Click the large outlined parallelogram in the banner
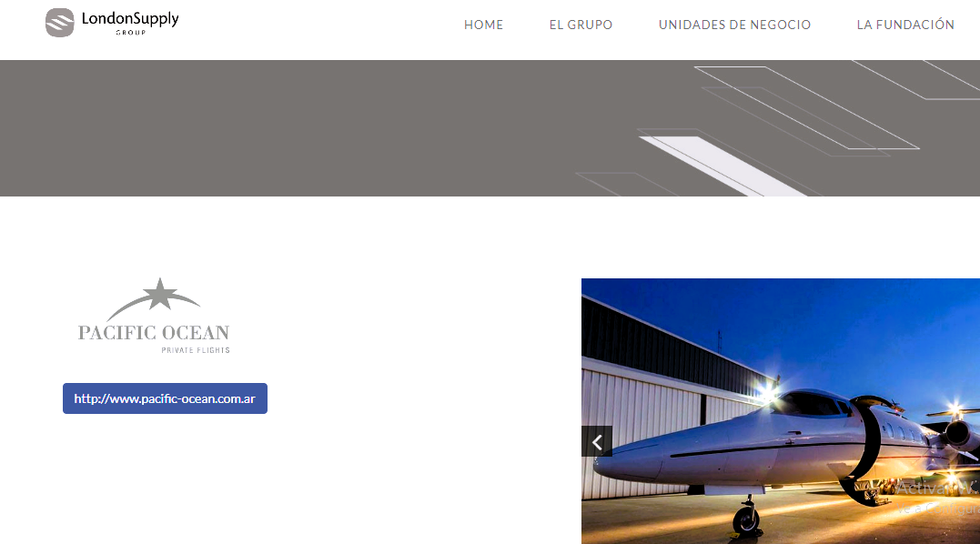Viewport: 980px width, 544px height. point(807,107)
